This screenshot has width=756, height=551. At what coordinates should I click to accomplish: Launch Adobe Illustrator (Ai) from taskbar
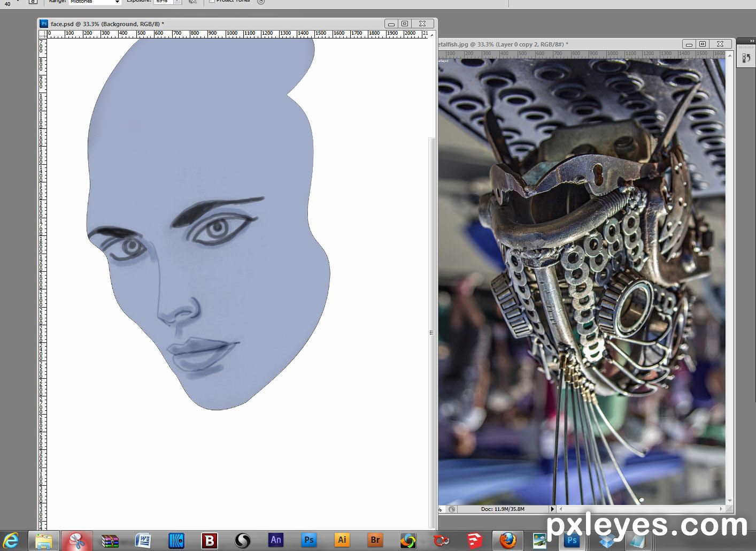coord(342,540)
